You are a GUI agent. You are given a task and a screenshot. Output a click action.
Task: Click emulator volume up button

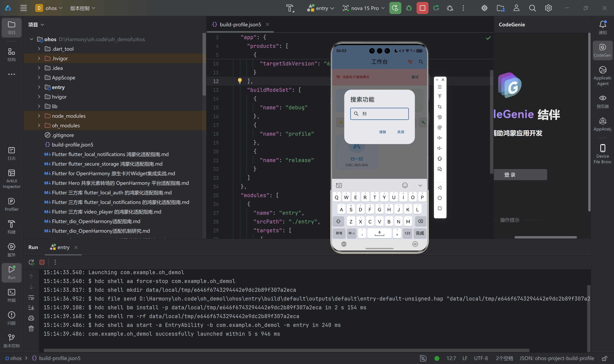(x=440, y=138)
